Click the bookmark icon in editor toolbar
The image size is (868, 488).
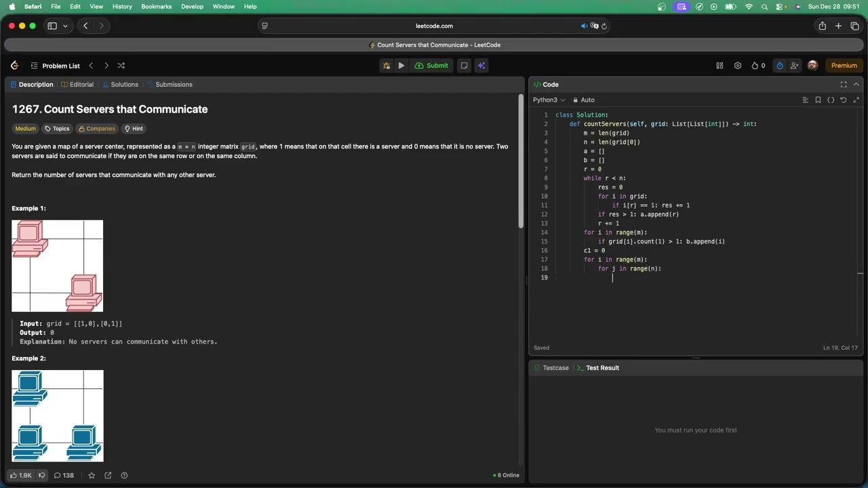click(x=818, y=100)
